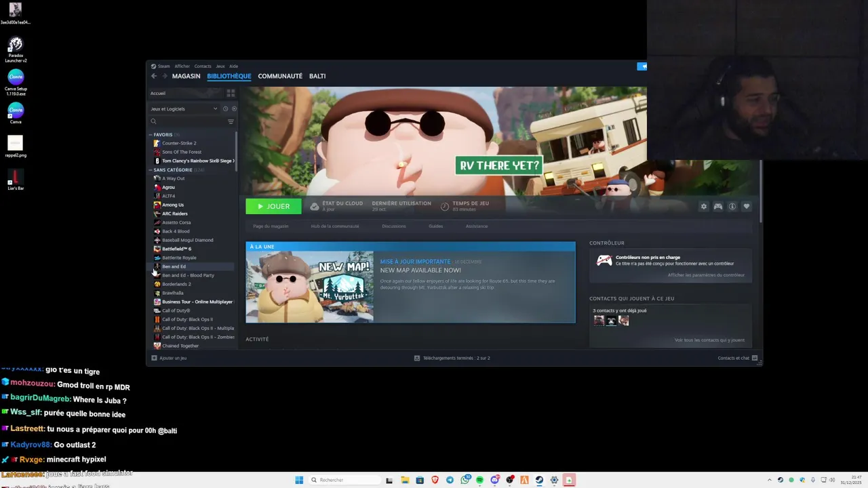Open the Hub de la communauté link

click(x=335, y=226)
